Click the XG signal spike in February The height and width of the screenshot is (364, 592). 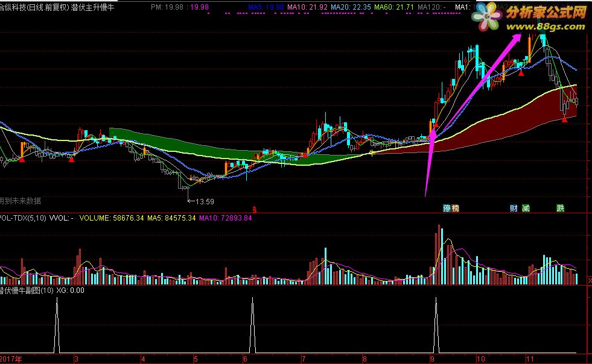(57, 324)
